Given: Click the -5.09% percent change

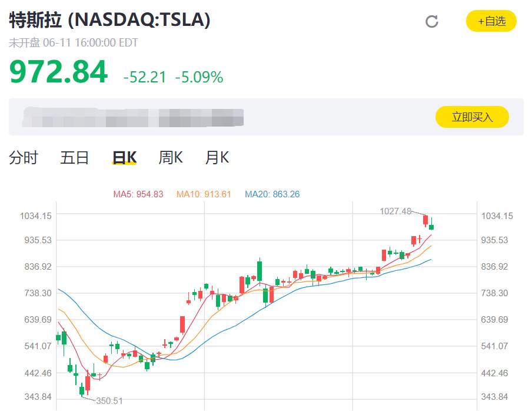Looking at the screenshot, I should (199, 77).
